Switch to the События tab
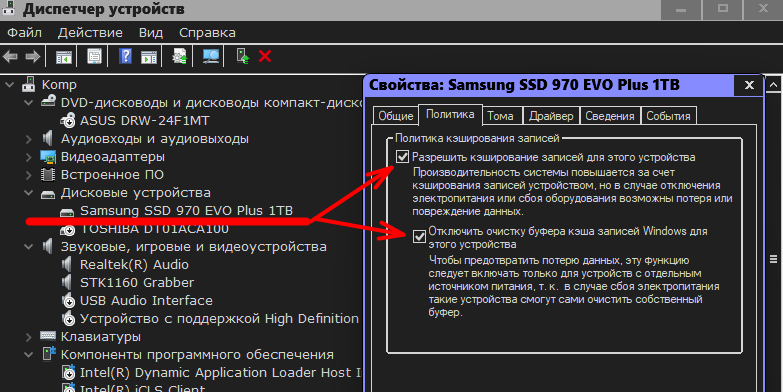 [x=668, y=116]
